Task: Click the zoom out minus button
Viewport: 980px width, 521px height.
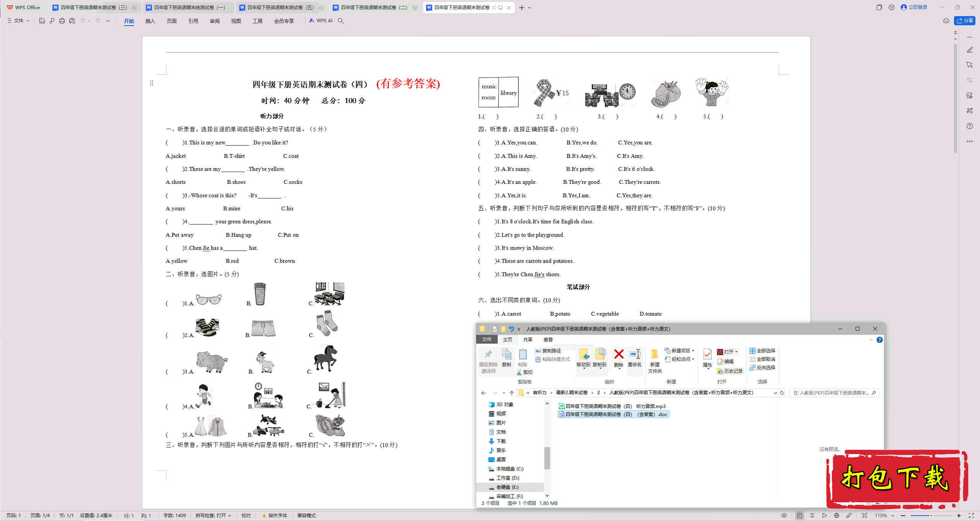Action: [903, 516]
